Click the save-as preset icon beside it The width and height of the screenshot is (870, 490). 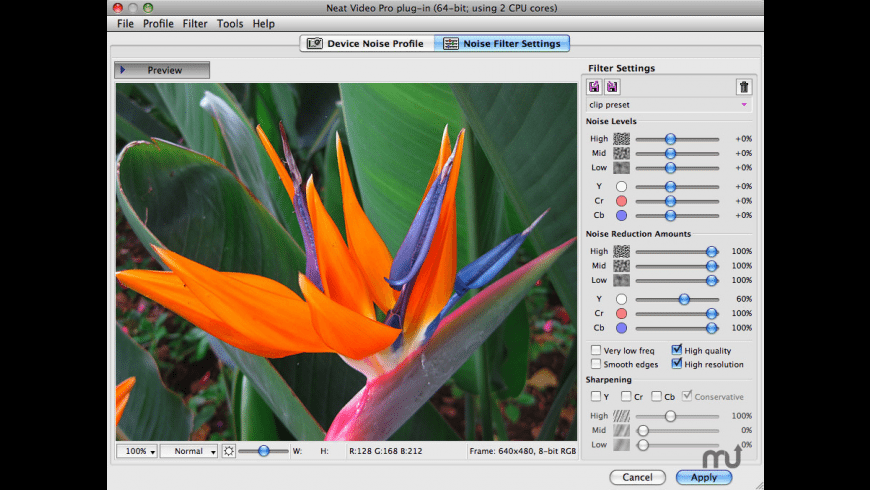612,87
